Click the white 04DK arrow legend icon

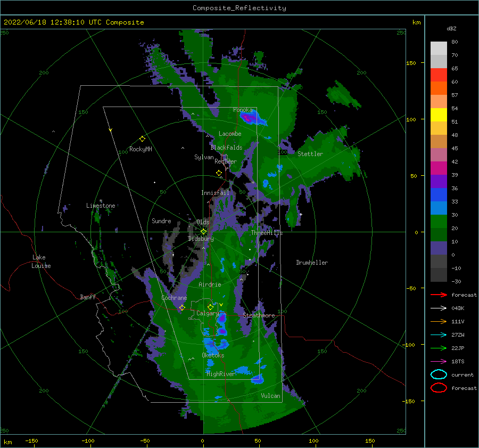pos(439,308)
